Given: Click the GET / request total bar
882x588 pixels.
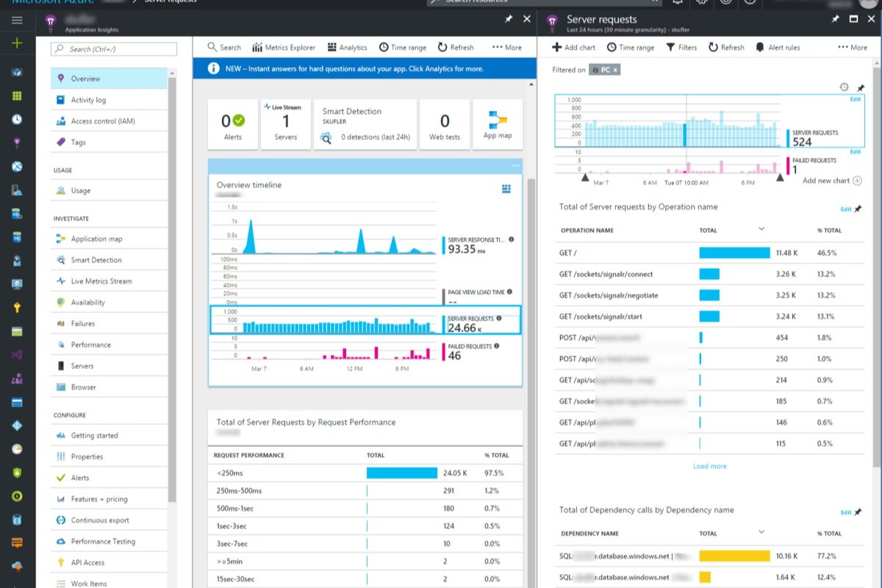Looking at the screenshot, I should (x=734, y=253).
